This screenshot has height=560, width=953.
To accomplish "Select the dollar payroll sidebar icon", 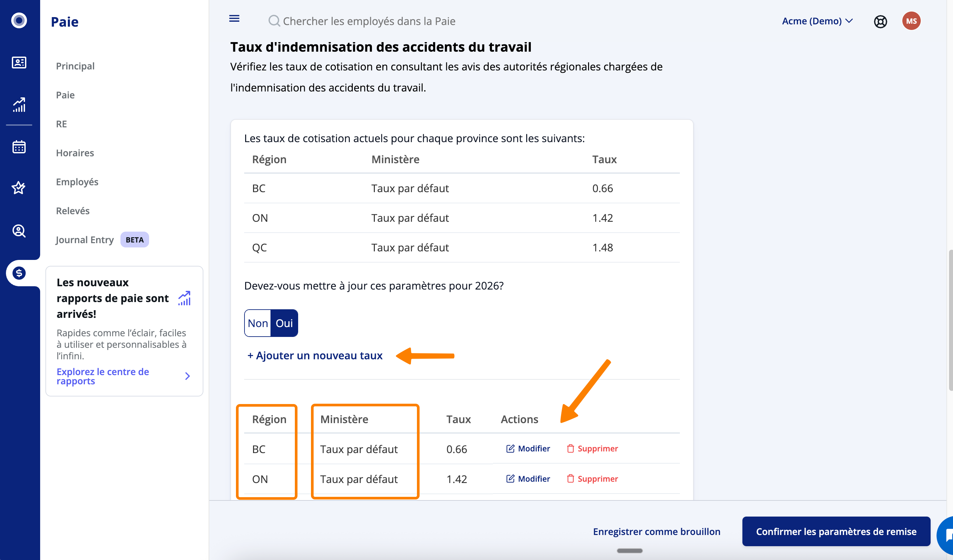I will coord(19,273).
